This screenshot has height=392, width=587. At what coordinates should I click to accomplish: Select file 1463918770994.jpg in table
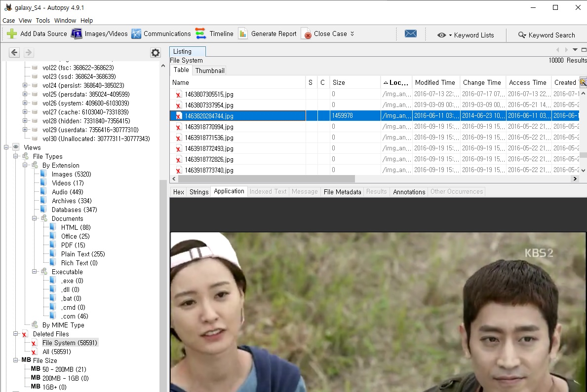209,127
